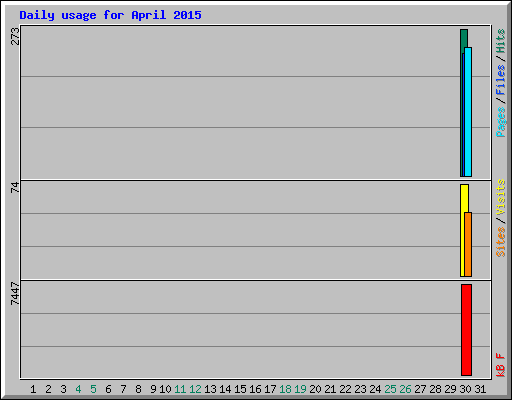The image size is (512, 400).
Task: Click day 28 on the x-axis
Action: coord(435,389)
